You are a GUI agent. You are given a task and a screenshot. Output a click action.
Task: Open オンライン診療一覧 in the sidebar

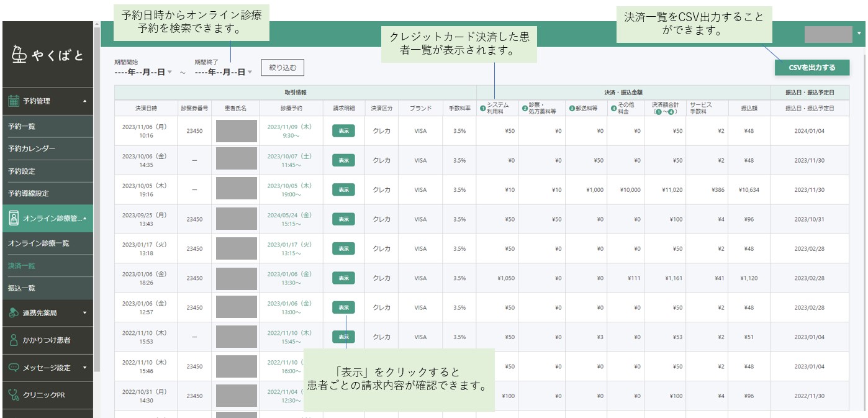[47, 243]
